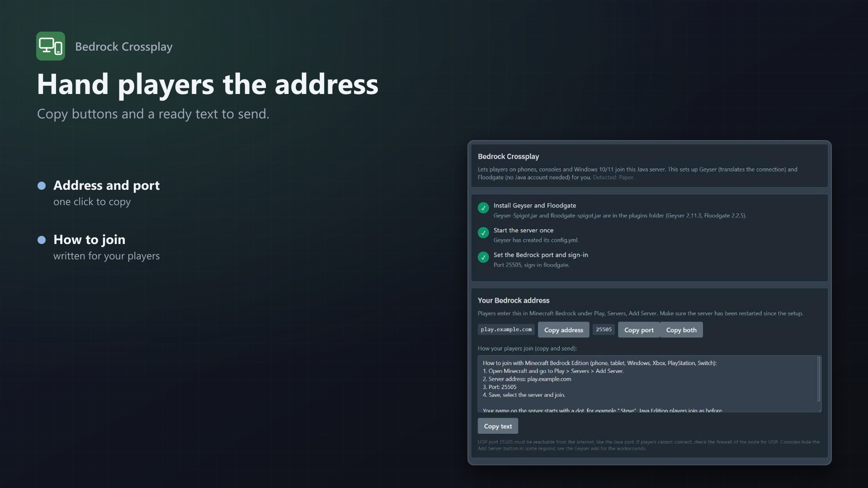Click the Port: 25505 line in text area
Image resolution: width=868 pixels, height=488 pixels.
(499, 387)
